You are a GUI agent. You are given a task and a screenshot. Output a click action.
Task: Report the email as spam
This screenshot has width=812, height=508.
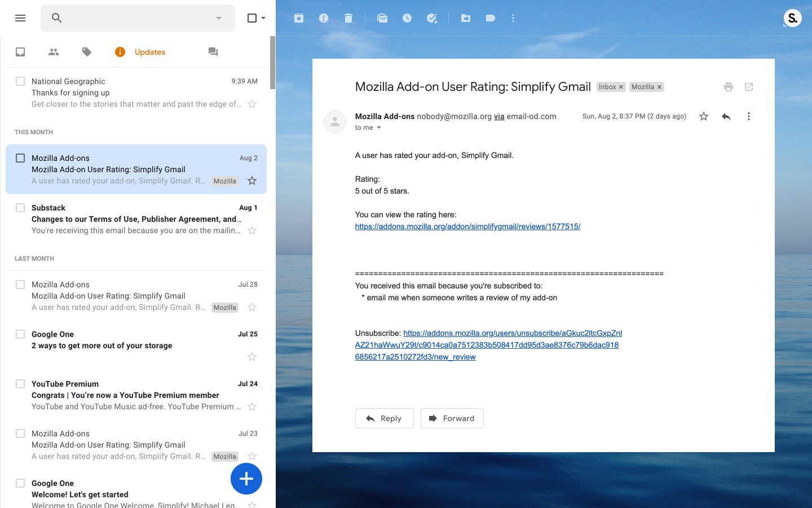tap(324, 18)
